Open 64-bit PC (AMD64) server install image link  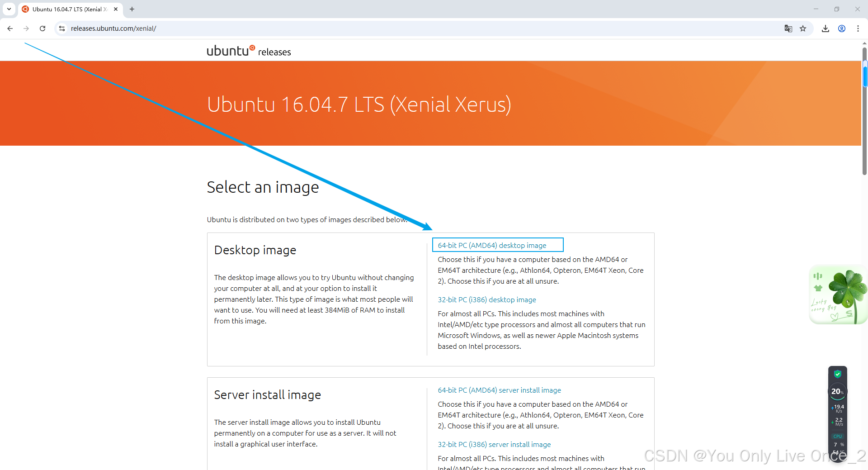tap(499, 390)
